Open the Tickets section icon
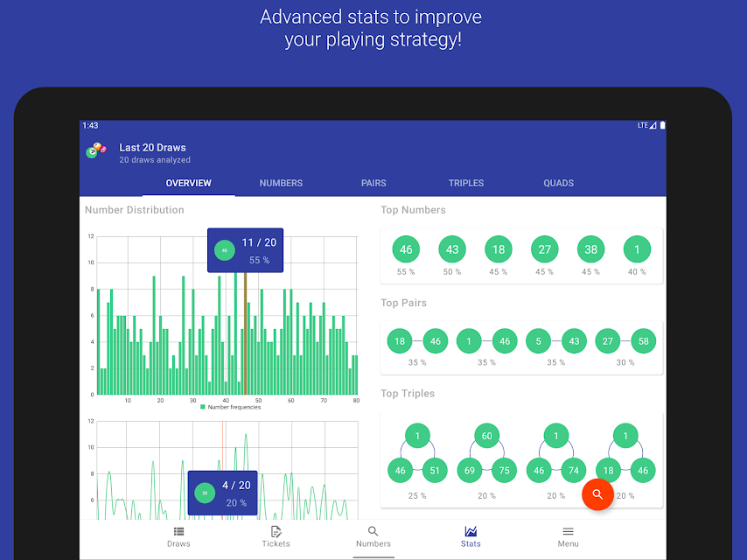The height and width of the screenshot is (560, 747). (x=276, y=531)
